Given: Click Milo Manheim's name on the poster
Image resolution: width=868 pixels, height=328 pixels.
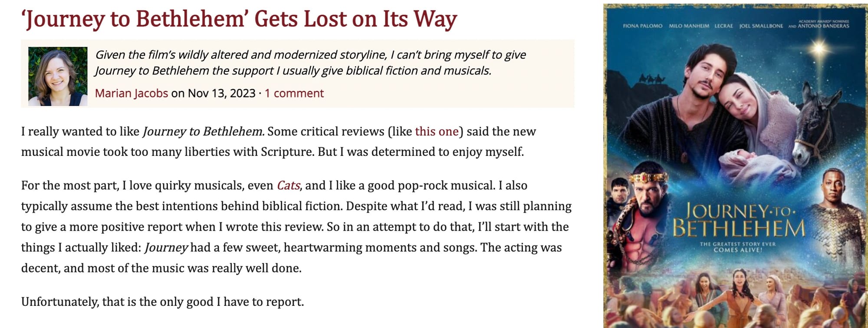Looking at the screenshot, I should click(689, 26).
